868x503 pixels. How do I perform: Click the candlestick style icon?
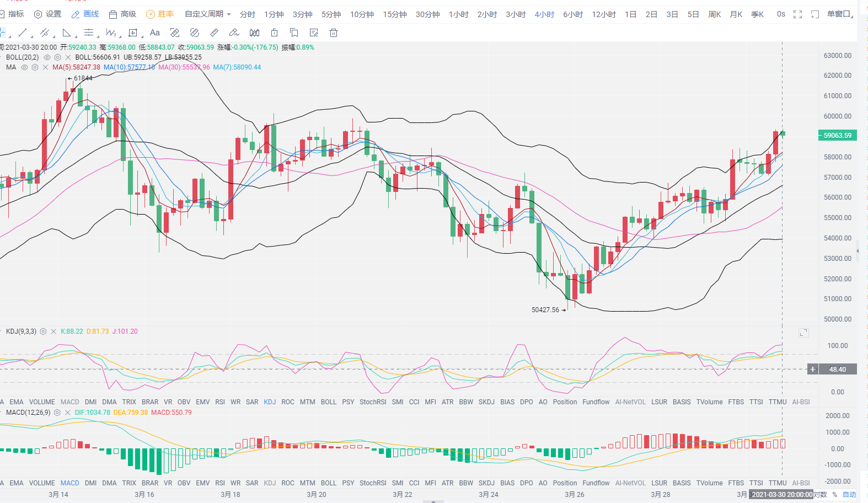[254, 33]
